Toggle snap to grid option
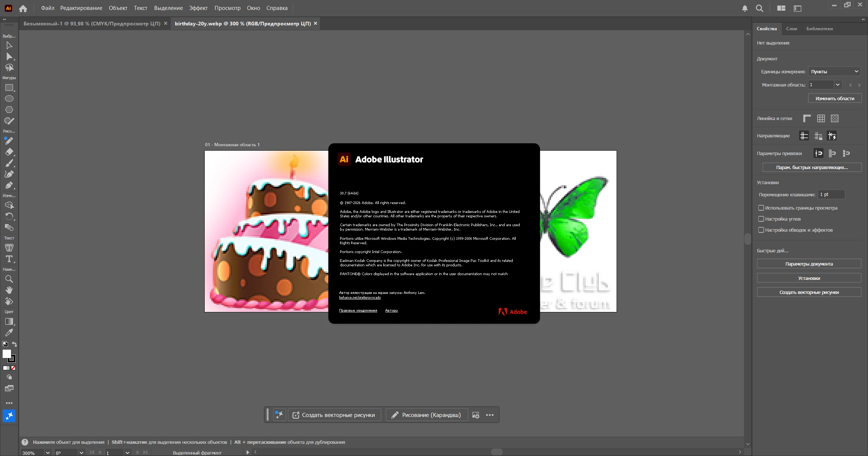This screenshot has height=456, width=868. [x=832, y=153]
